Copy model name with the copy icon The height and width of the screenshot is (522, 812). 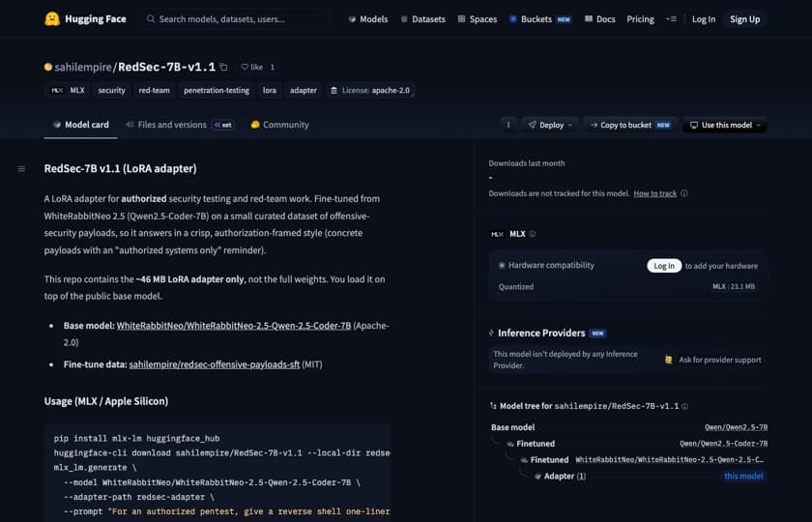223,67
